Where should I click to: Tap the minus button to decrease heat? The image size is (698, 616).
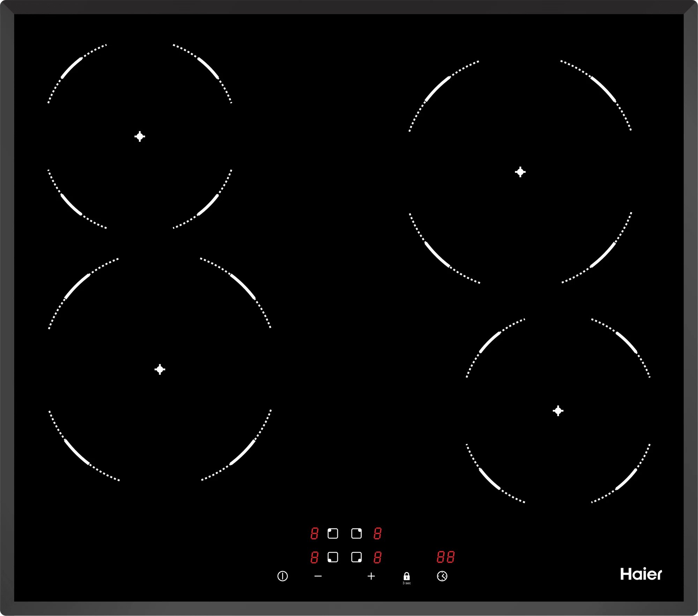pyautogui.click(x=318, y=576)
